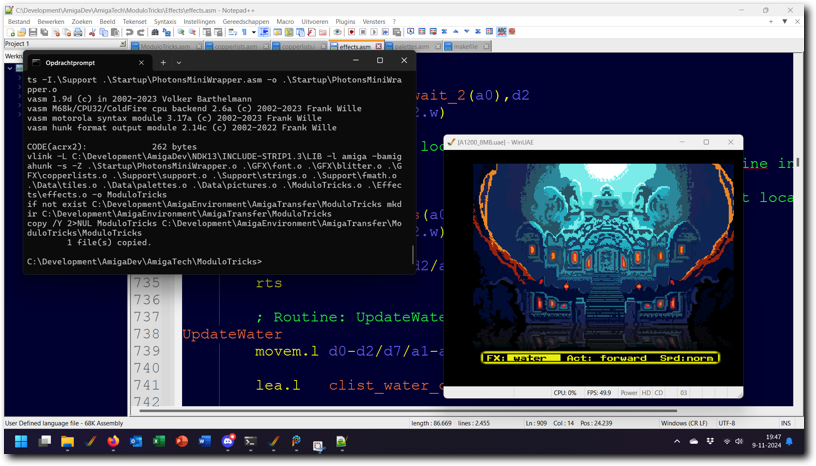Click the Copy toolbar icon

pos(103,32)
